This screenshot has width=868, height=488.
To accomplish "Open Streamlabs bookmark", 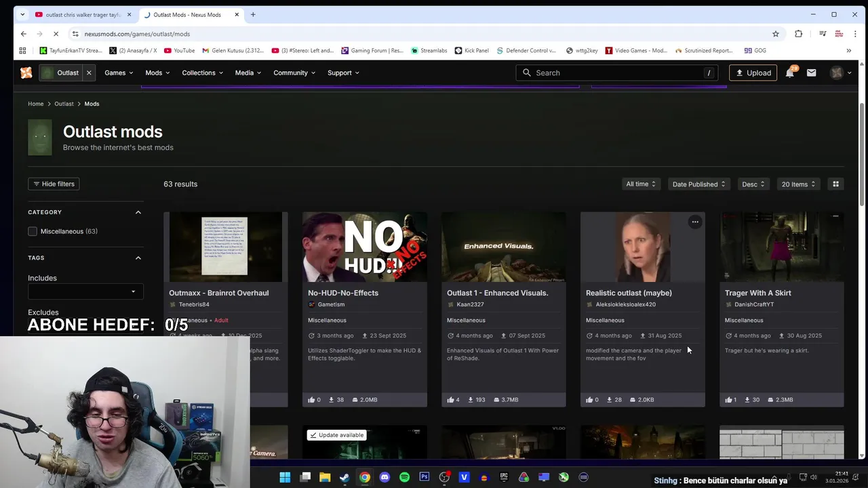I will click(429, 50).
